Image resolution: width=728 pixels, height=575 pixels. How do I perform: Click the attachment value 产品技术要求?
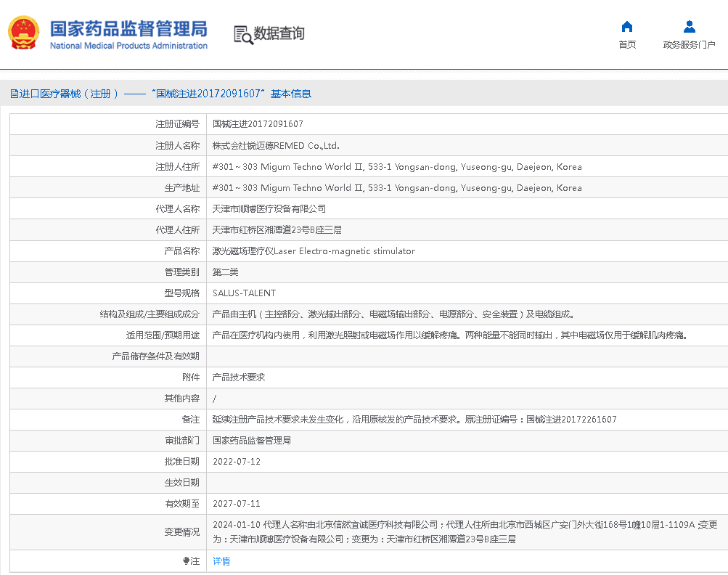(x=239, y=378)
